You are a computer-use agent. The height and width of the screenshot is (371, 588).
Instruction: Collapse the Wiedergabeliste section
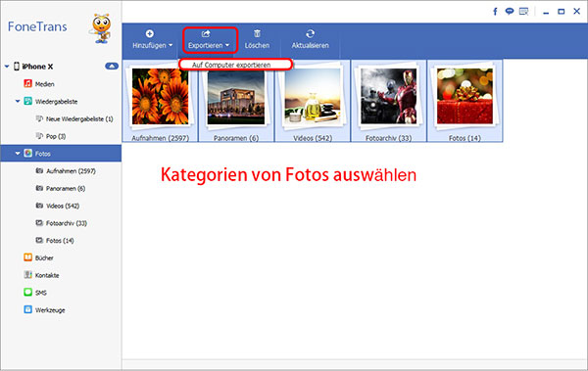(x=18, y=101)
